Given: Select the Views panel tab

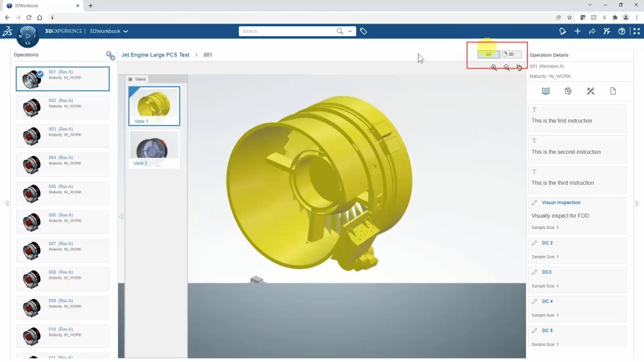Looking at the screenshot, I should pos(137,79).
